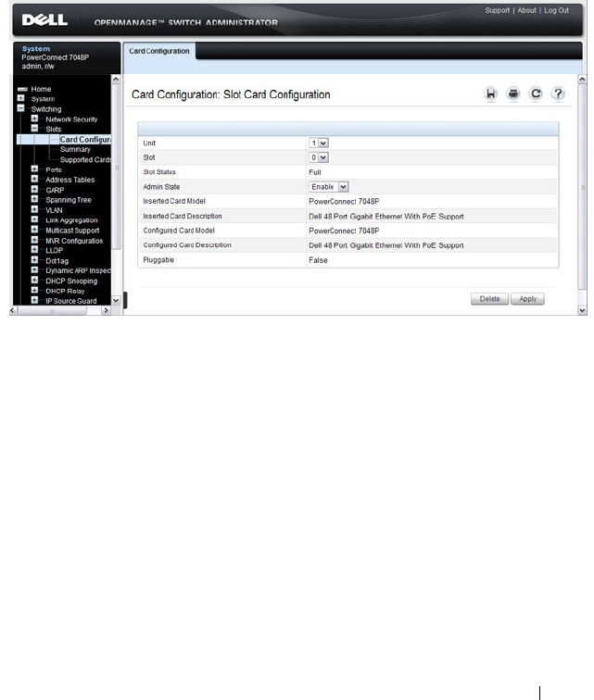Viewport: 594px width, 700px height.
Task: Expand the System tree node
Action: 20,98
